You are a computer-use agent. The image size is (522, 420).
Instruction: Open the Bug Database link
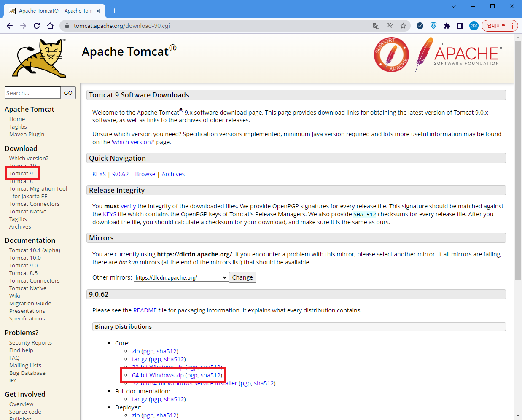(x=27, y=373)
